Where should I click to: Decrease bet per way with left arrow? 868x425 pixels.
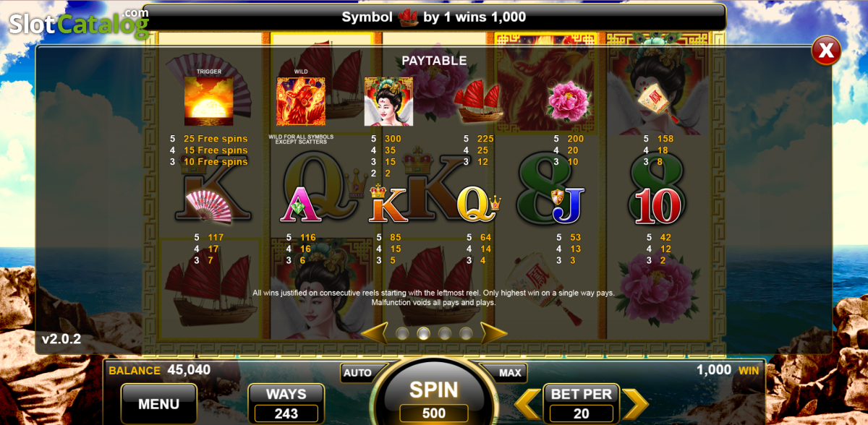527,404
